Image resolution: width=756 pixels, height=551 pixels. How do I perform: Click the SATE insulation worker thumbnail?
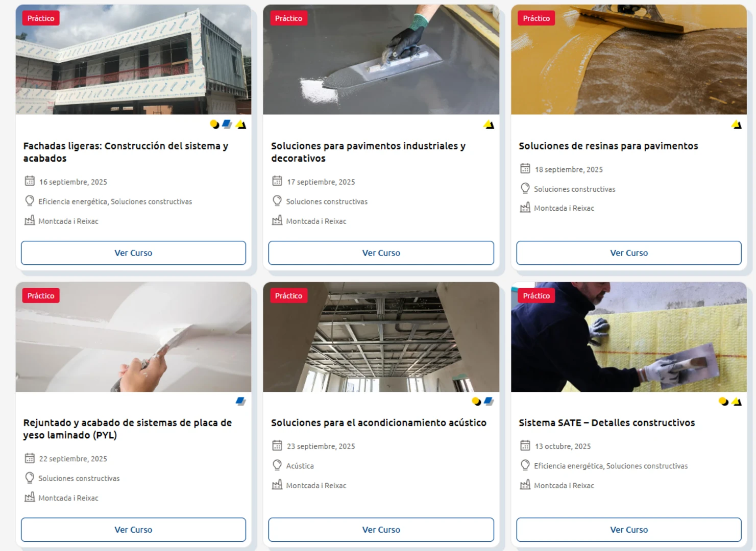(629, 337)
